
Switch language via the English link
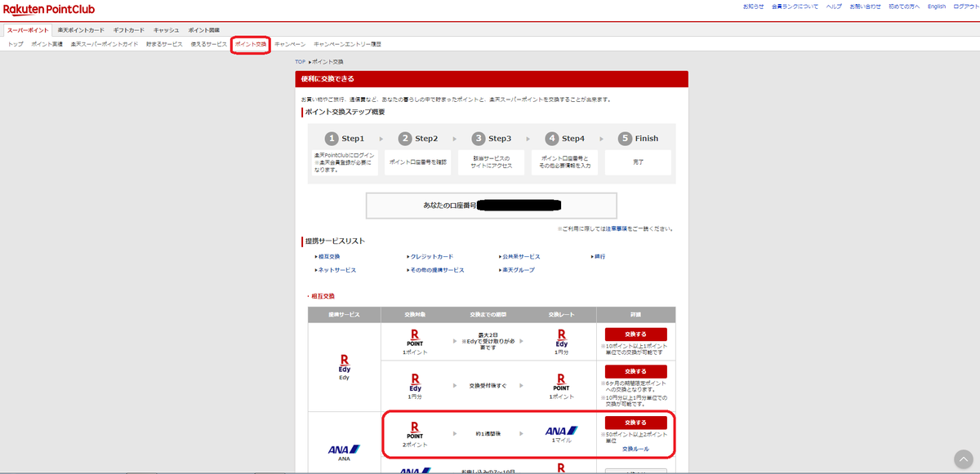tap(937, 7)
